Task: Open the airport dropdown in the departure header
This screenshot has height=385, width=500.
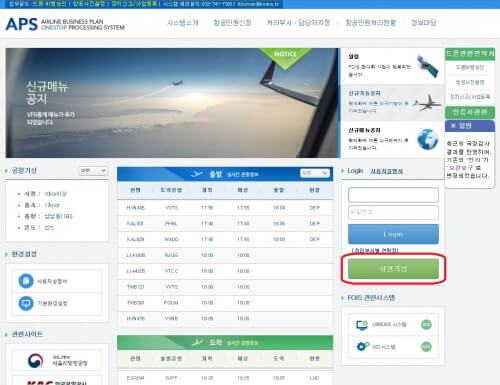Action: 315,173
